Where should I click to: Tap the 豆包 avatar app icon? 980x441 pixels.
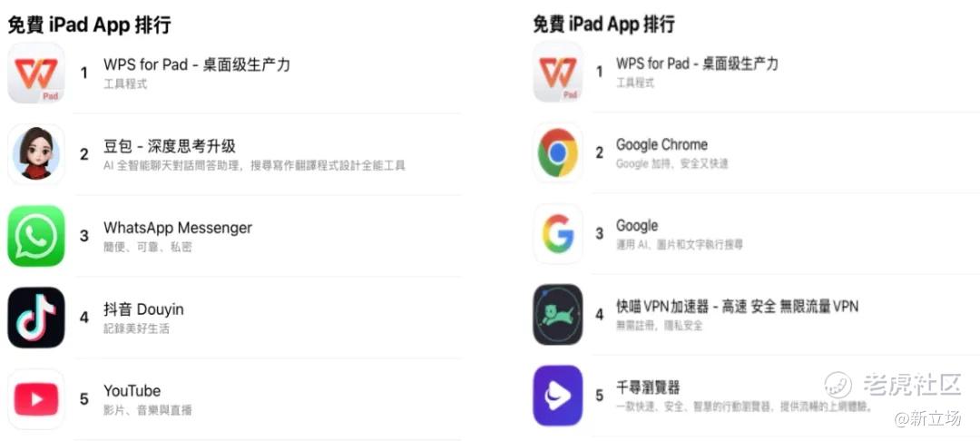tap(36, 153)
